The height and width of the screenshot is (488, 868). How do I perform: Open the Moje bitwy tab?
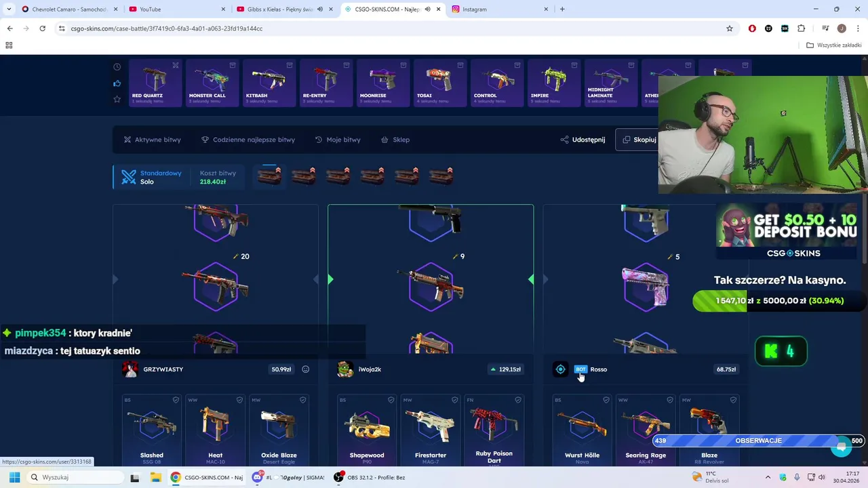coord(338,140)
